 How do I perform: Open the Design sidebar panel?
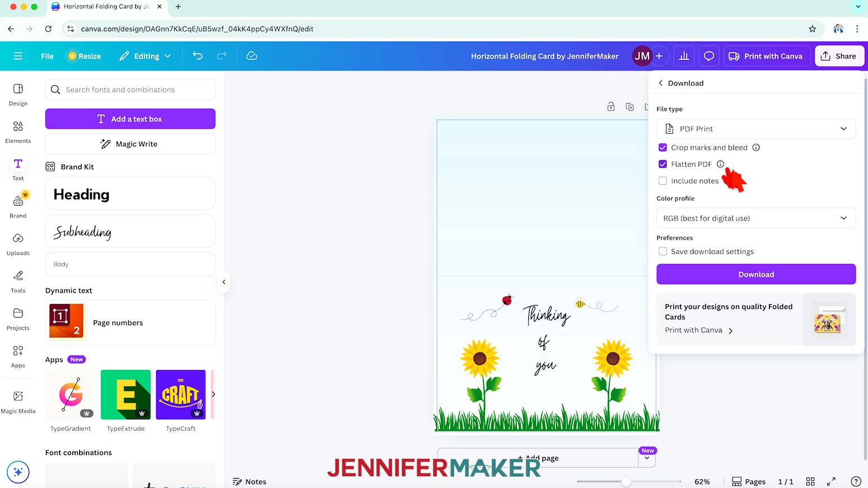[x=18, y=95]
